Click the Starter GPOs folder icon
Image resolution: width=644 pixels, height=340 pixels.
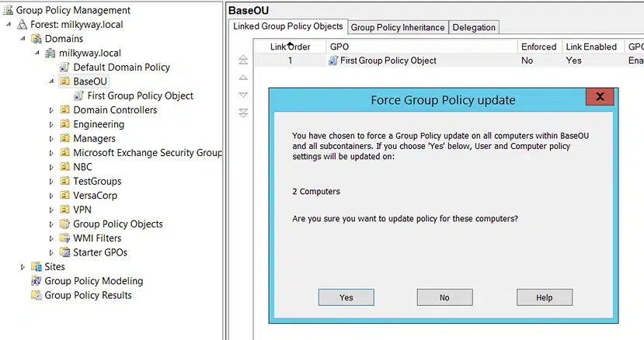64,252
